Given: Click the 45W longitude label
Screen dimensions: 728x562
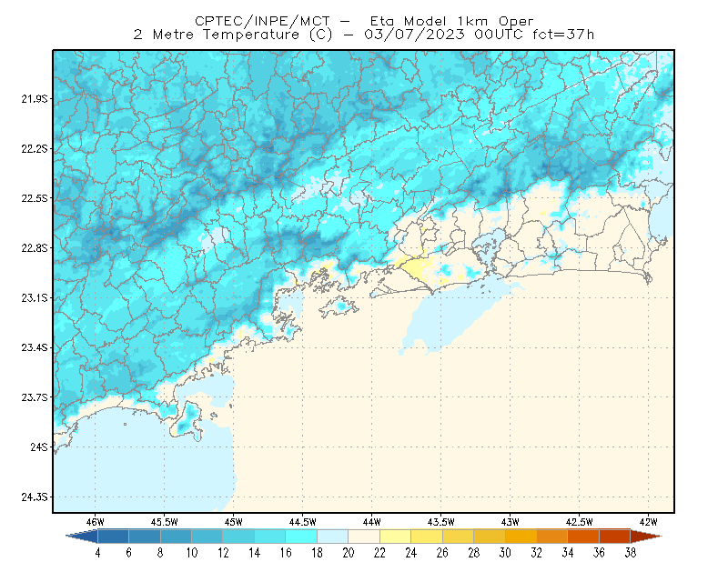Looking at the screenshot, I should [234, 522].
